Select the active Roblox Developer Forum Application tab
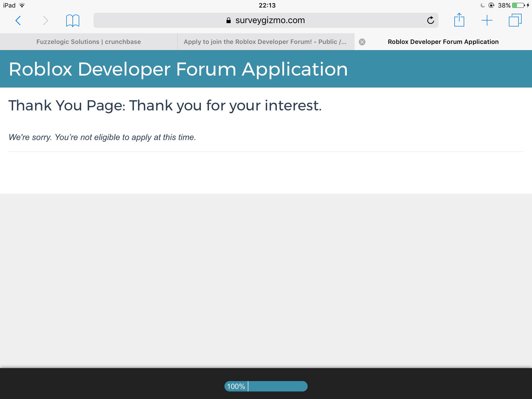Viewport: 532px width, 399px height. point(443,42)
